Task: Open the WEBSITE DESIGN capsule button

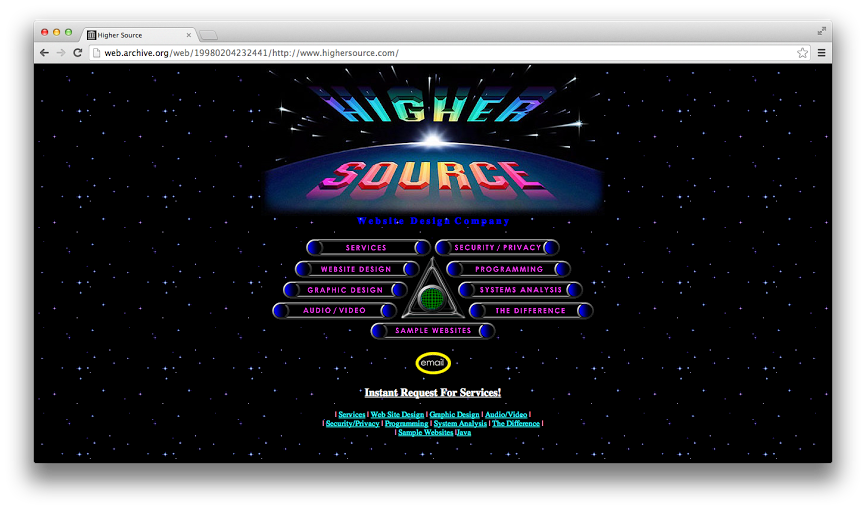Action: (x=357, y=269)
